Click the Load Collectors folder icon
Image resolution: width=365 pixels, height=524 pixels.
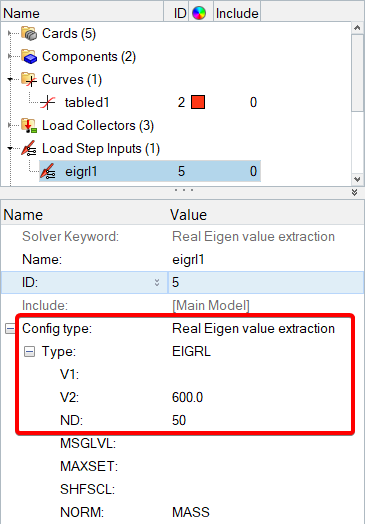29,126
